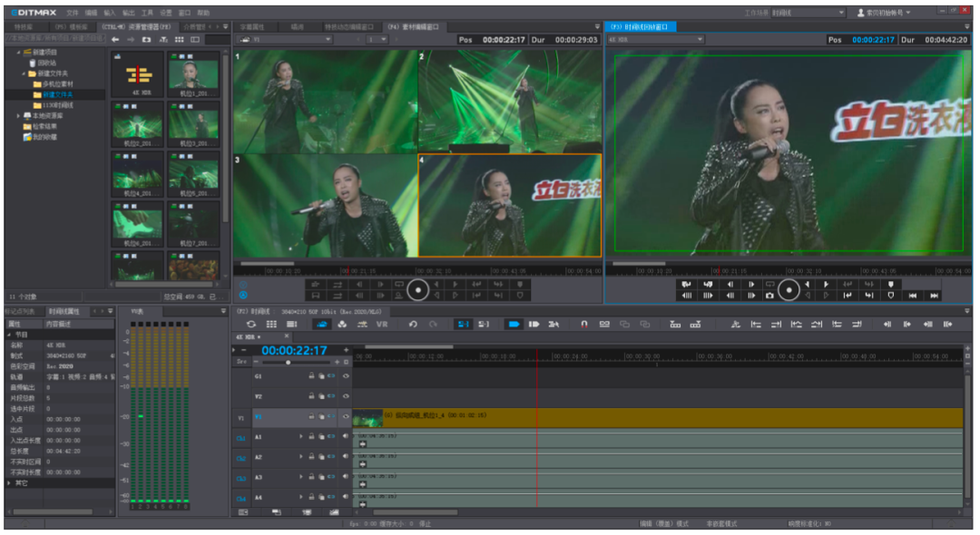Mute the speaker on track A4
This screenshot has height=535, width=980.
346,496
